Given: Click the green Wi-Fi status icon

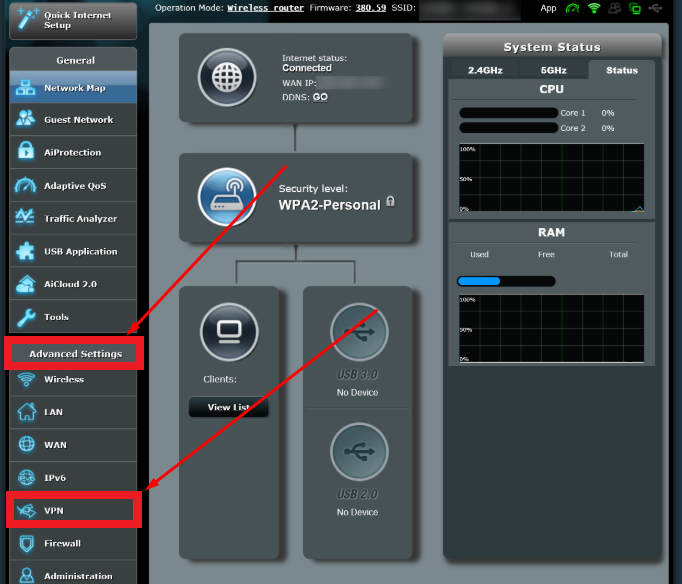Looking at the screenshot, I should [x=594, y=8].
